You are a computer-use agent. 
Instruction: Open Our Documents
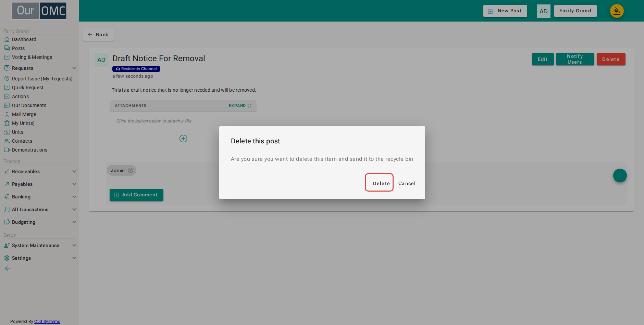click(29, 105)
